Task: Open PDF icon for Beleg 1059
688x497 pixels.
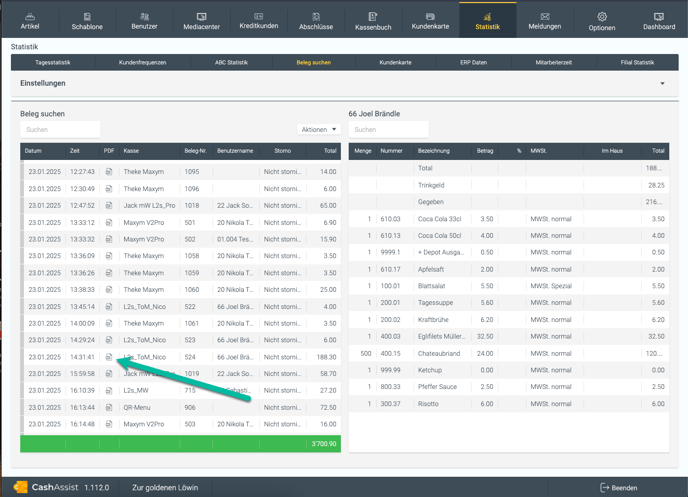Action: [109, 273]
